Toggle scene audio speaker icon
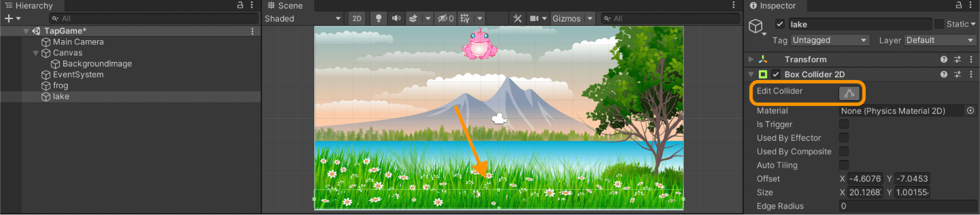Viewport: 980px width, 215px height. click(396, 18)
